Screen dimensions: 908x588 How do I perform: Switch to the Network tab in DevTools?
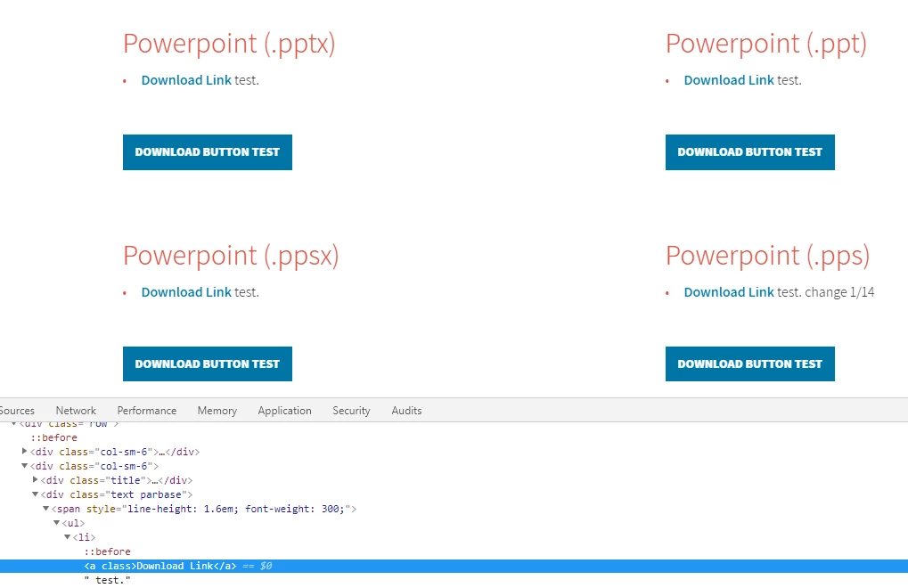[x=76, y=411]
